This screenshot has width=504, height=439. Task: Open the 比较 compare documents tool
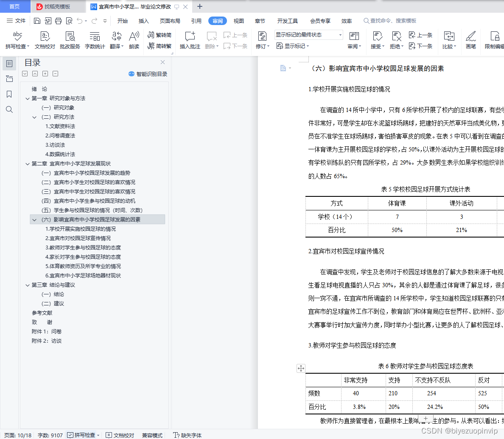click(449, 40)
